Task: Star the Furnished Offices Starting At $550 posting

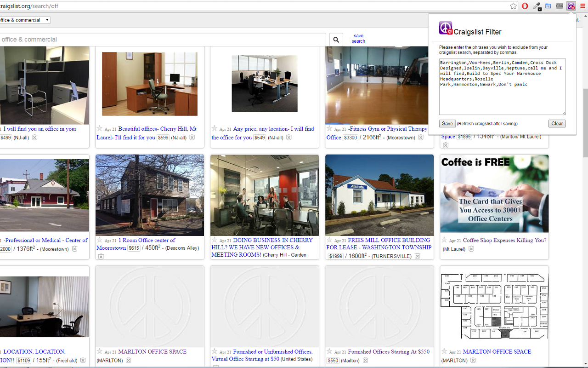Action: pyautogui.click(x=329, y=351)
